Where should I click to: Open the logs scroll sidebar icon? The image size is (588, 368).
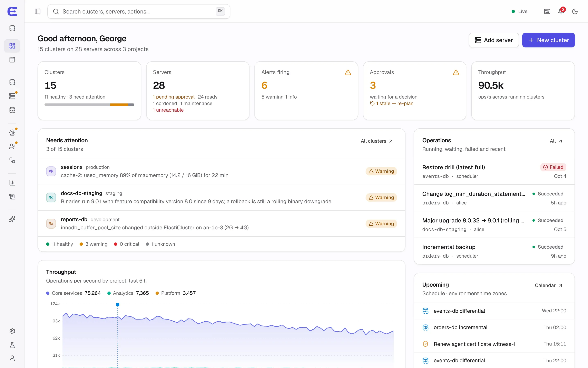point(12,197)
